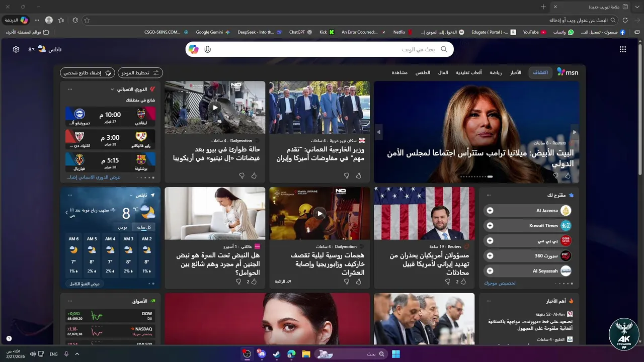
Task: Open customize feed link
Action: click(x=500, y=283)
